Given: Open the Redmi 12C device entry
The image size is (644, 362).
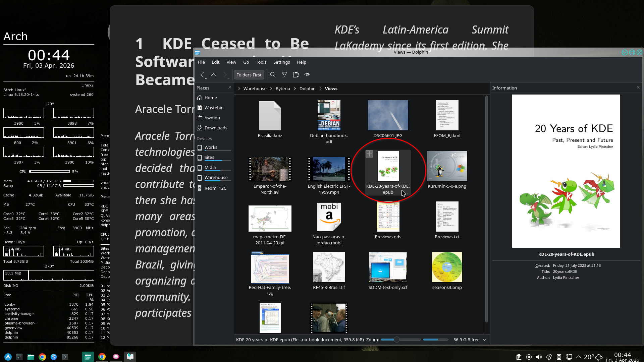Looking at the screenshot, I should pos(215,188).
